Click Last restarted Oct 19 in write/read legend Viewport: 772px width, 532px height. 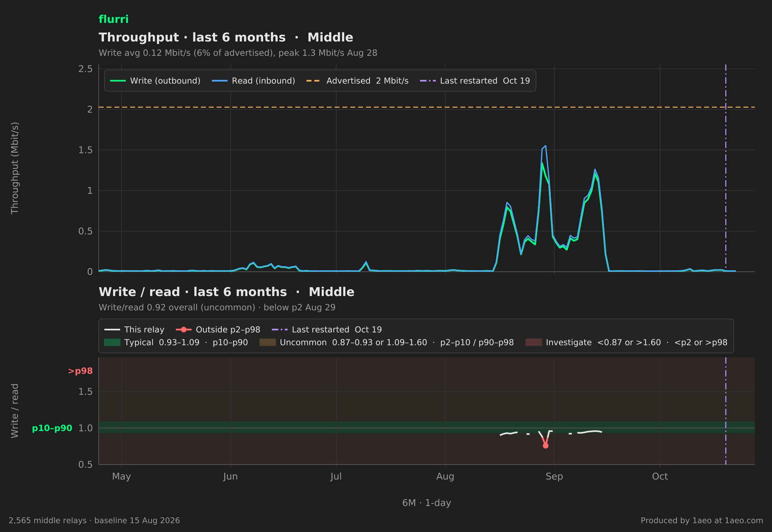click(327, 330)
